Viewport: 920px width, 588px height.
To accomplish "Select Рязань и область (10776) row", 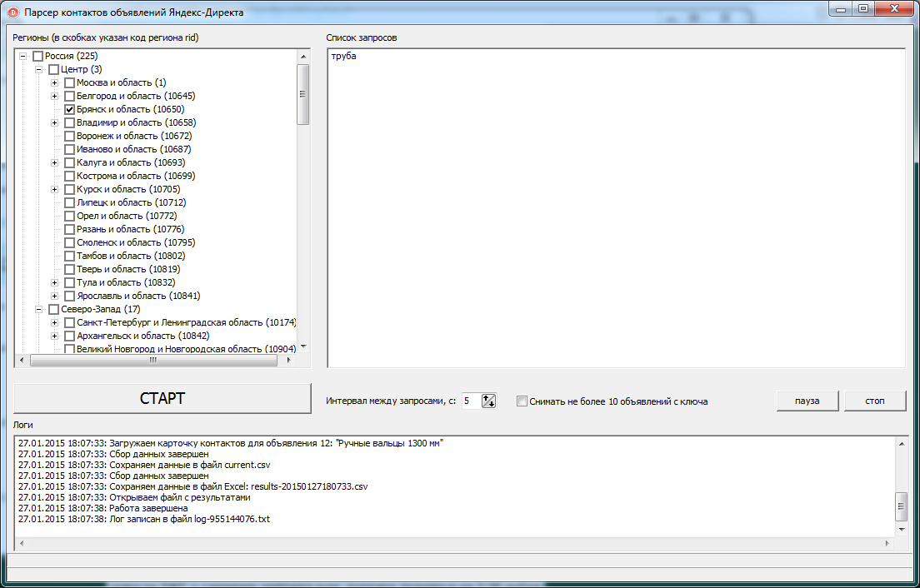I will pyautogui.click(x=130, y=229).
